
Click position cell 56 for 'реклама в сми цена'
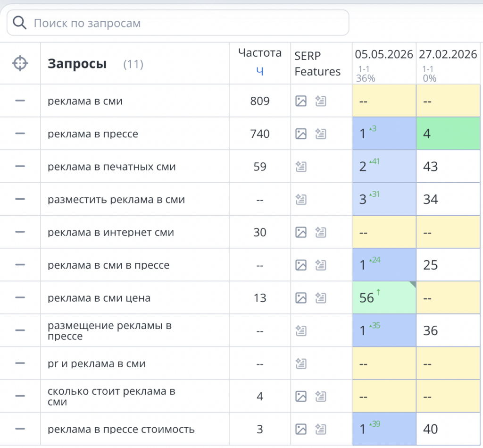click(384, 297)
